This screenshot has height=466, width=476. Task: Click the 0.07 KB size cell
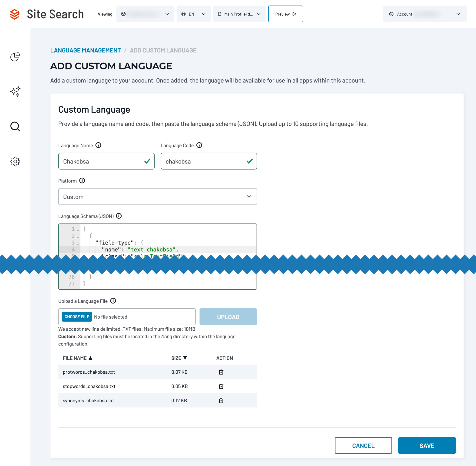click(x=180, y=372)
